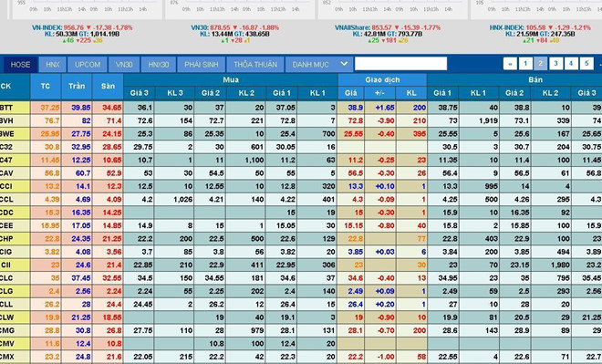Open the HNX exchange tab
The height and width of the screenshot is (364, 602).
(x=53, y=65)
